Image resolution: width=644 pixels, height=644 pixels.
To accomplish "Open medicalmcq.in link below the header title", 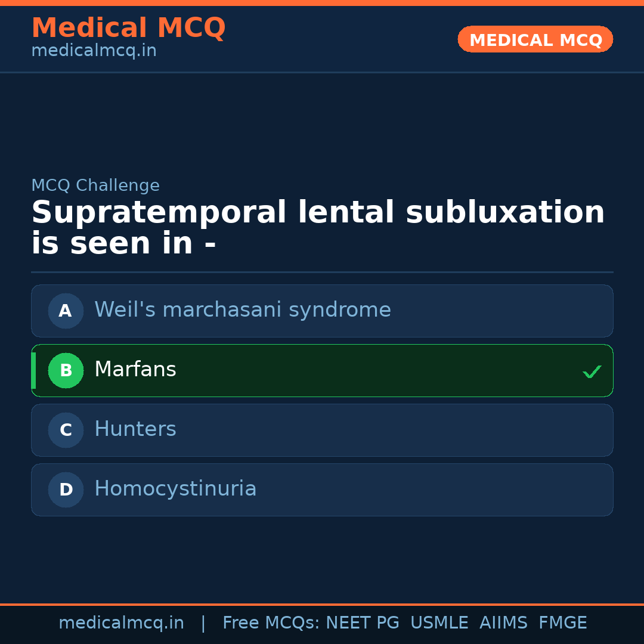I will pos(94,51).
